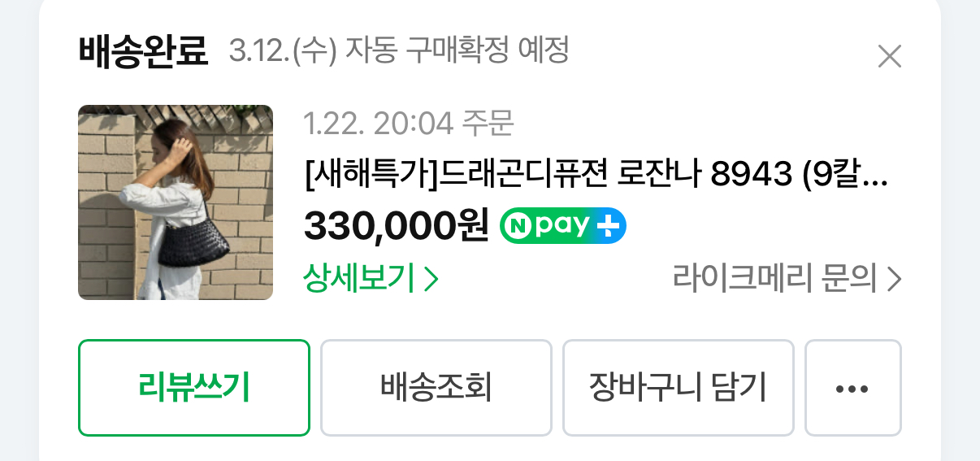This screenshot has height=461, width=980.
Task: Open the 드래곤디퓨젼 로잔나 8943 product title
Action: 596,173
